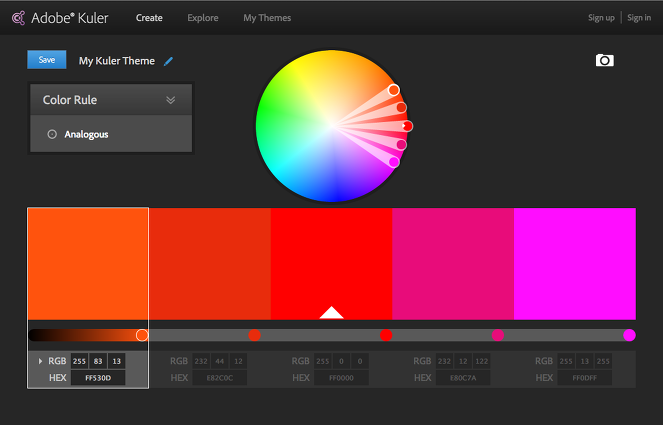Click the HEX field showing FF530D
The image size is (663, 425).
pyautogui.click(x=98, y=378)
